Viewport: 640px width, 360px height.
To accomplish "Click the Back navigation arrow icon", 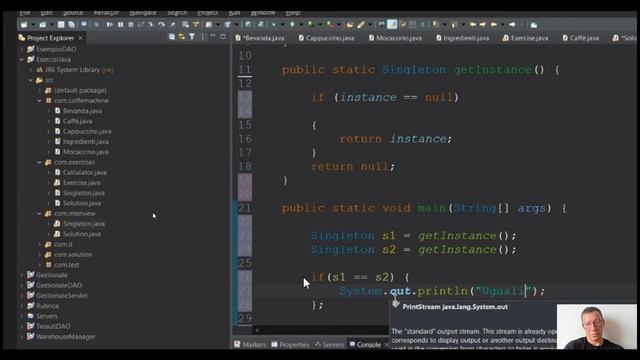I will point(494,25).
